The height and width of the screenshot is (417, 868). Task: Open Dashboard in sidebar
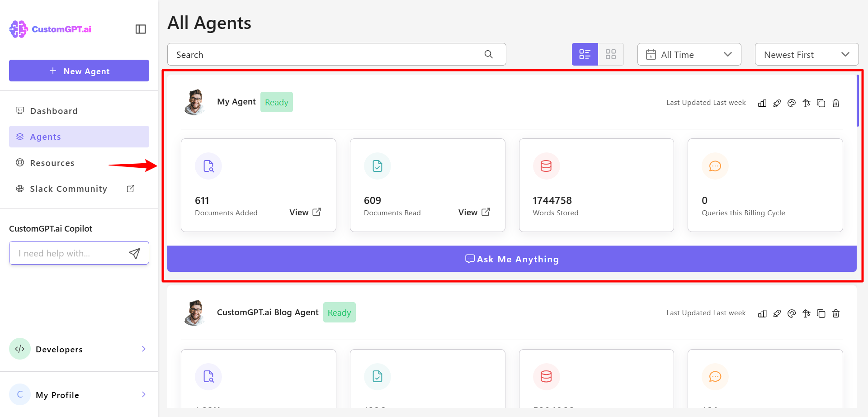coord(79,111)
